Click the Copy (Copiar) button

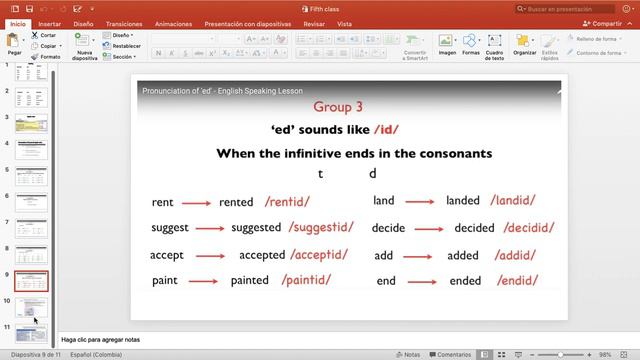tap(44, 46)
